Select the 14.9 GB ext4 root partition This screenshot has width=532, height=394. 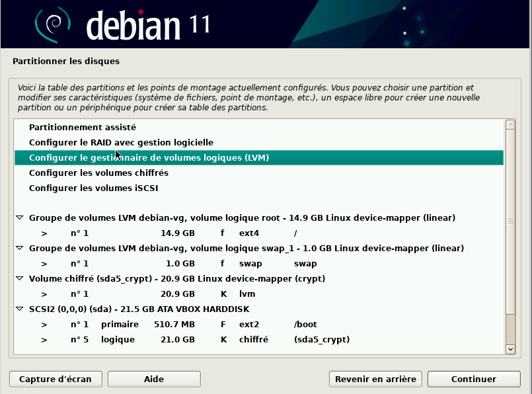click(x=177, y=233)
